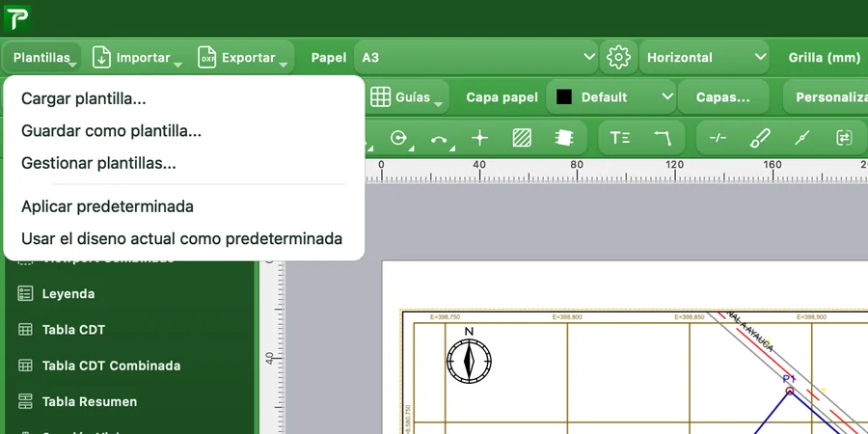Open the A3 paper size dropdown

(x=475, y=58)
